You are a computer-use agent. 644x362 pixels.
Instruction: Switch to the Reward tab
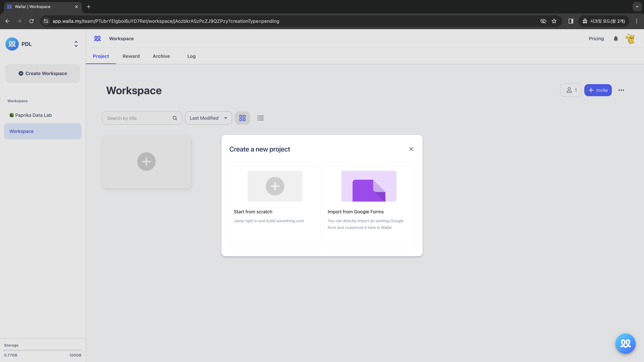pyautogui.click(x=131, y=56)
